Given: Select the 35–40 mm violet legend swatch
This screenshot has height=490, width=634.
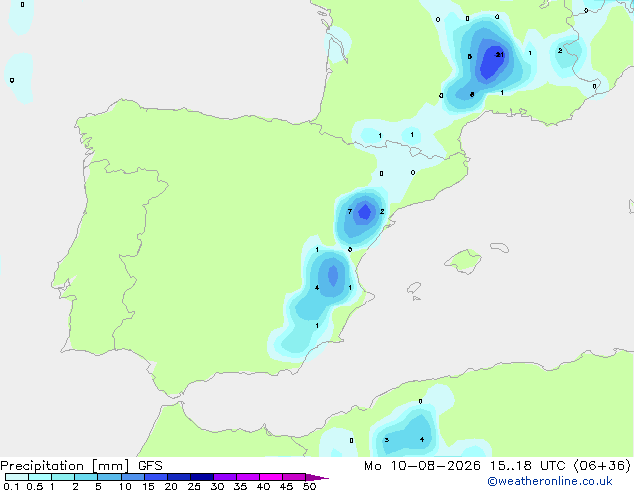Looking at the screenshot, I should tap(248, 477).
